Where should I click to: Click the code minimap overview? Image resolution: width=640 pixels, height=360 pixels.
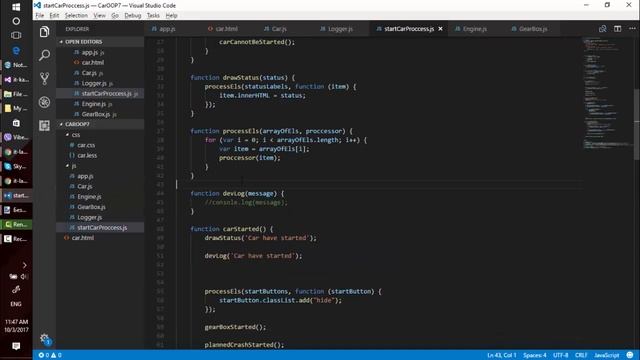608,94
